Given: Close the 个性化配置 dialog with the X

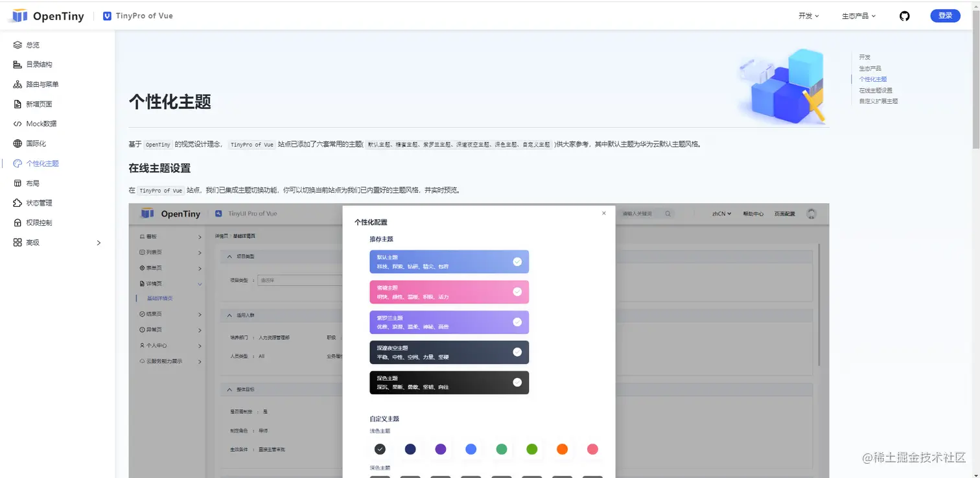Looking at the screenshot, I should [x=604, y=213].
